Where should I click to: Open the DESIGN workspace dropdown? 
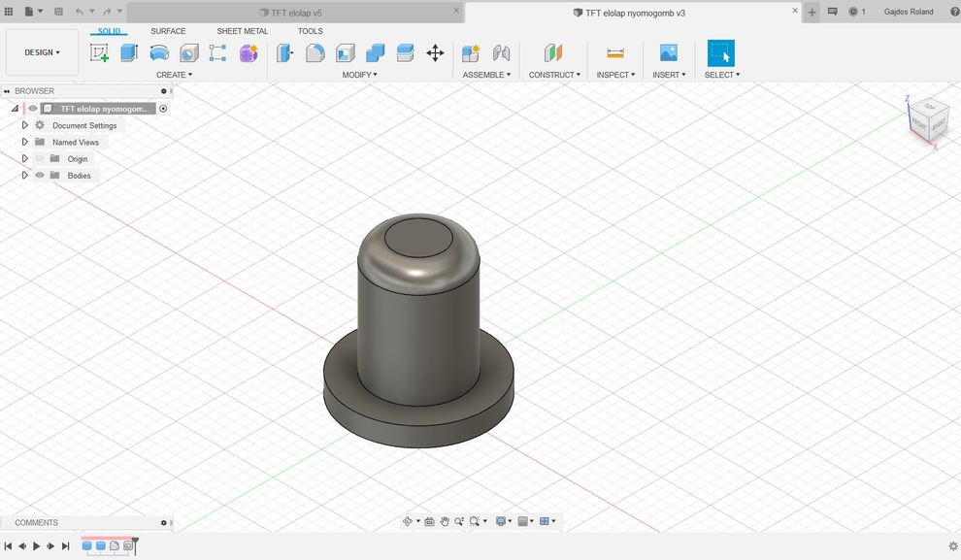coord(42,52)
